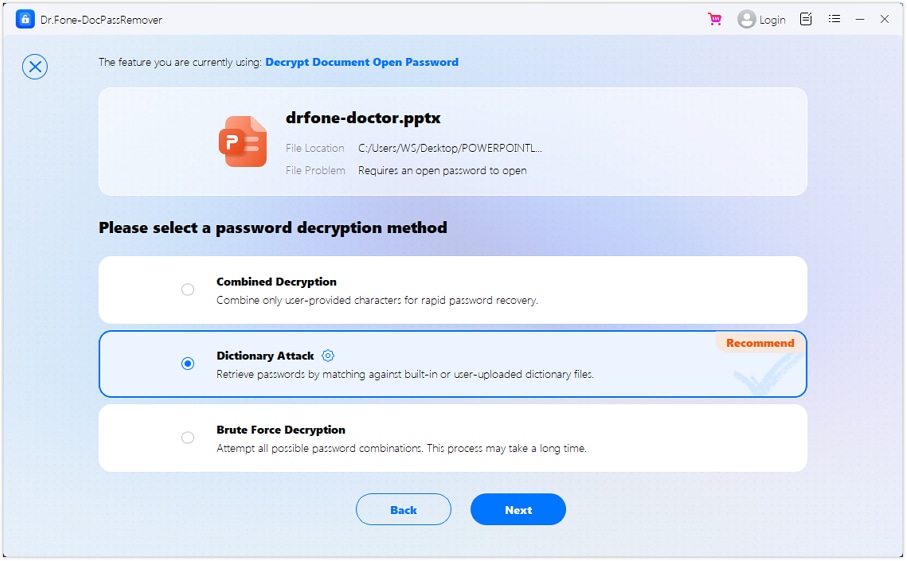The width and height of the screenshot is (907, 561).
Task: Click 'Requires an open password to open' text
Action: coord(443,171)
